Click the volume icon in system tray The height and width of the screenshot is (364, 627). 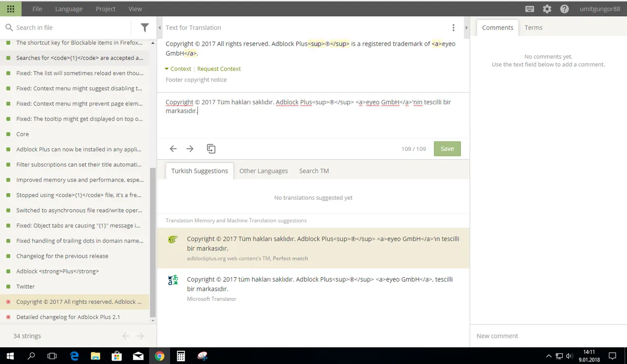pyautogui.click(x=569, y=356)
